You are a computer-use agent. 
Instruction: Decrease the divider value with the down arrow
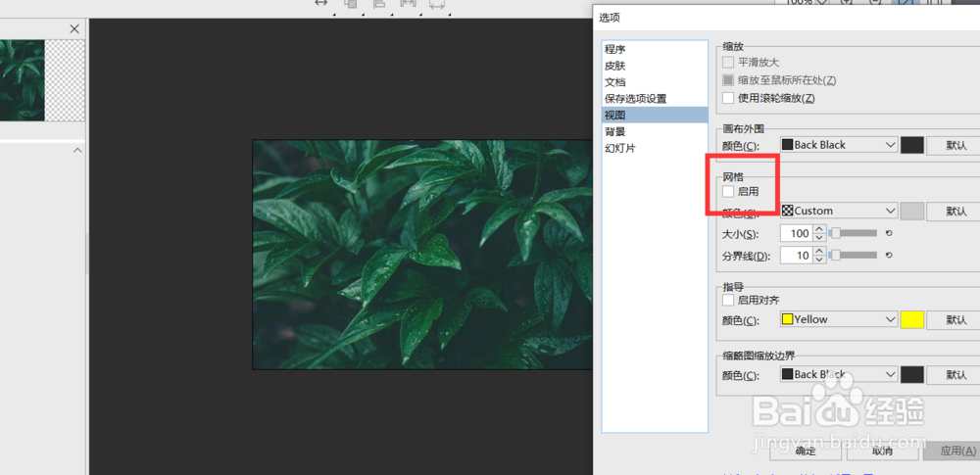click(819, 260)
